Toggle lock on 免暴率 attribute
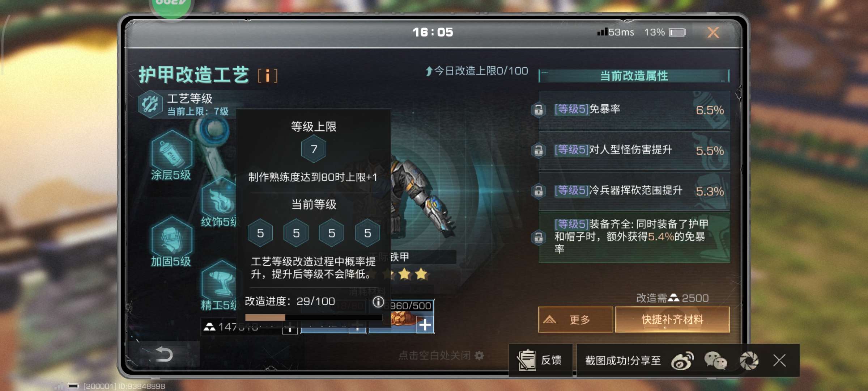 click(539, 110)
